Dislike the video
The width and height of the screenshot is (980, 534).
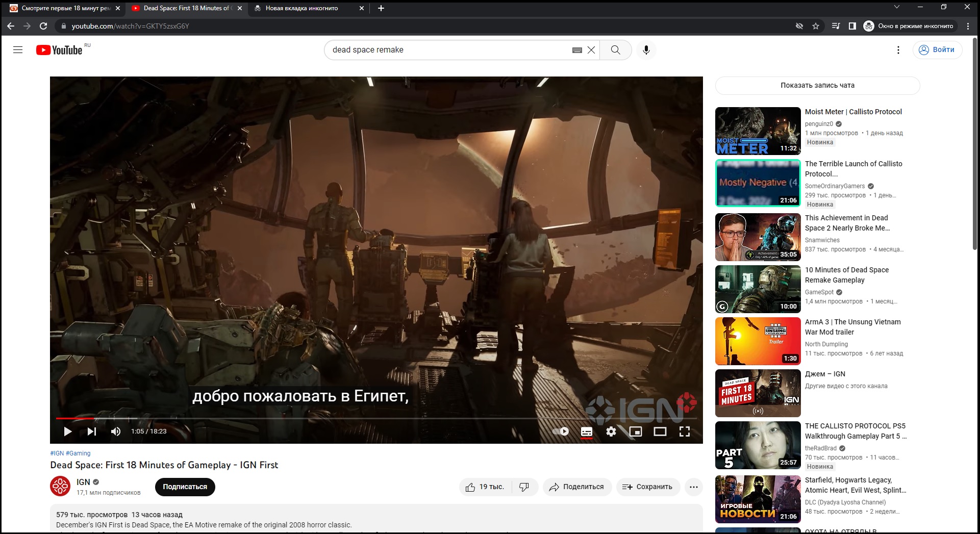coord(524,487)
